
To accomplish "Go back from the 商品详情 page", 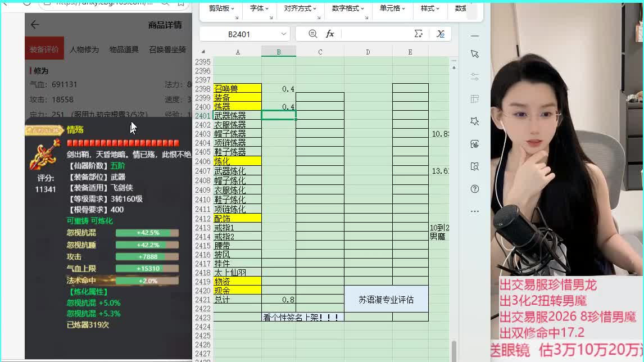I will point(35,25).
